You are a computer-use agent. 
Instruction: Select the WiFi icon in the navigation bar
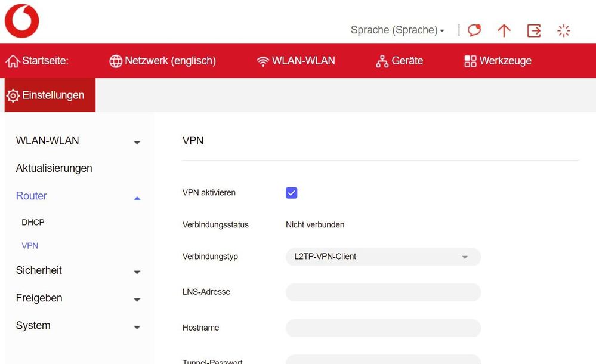click(x=263, y=60)
